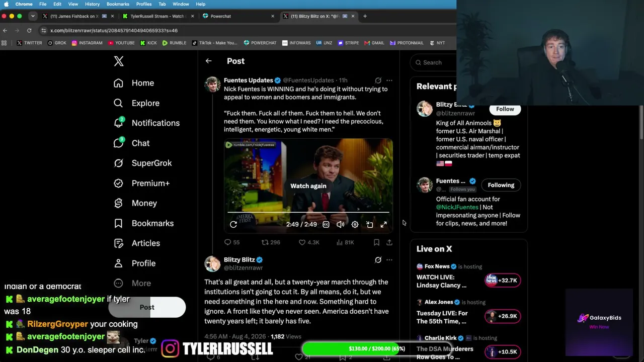
Task: Click the page vertical scrollbar
Action: pyautogui.click(x=641, y=122)
